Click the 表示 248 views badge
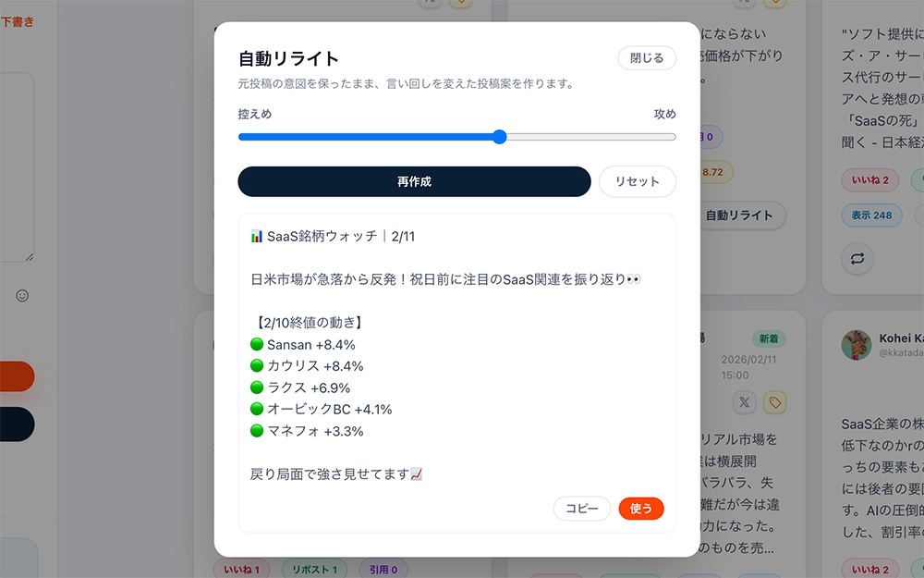Image resolution: width=924 pixels, height=578 pixels. tap(871, 215)
